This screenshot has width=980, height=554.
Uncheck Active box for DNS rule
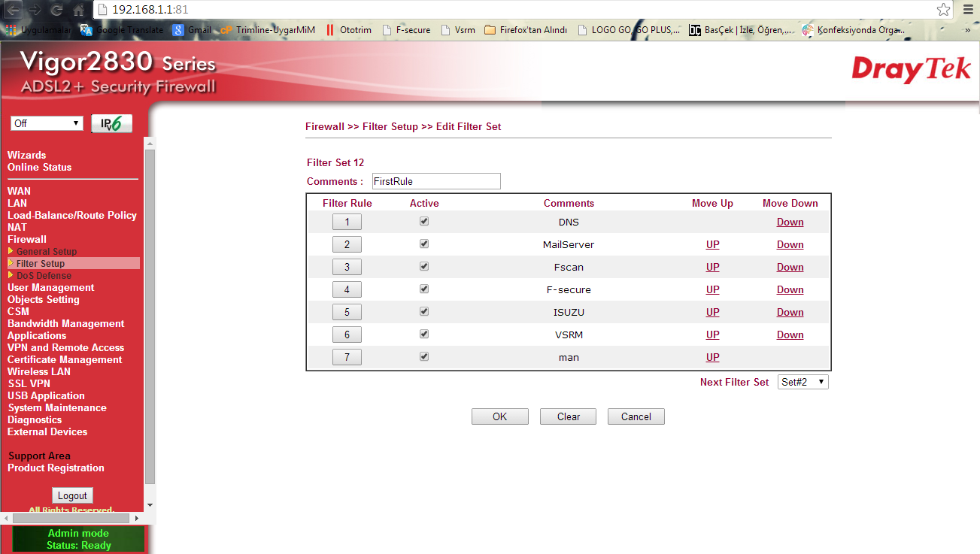click(x=424, y=222)
